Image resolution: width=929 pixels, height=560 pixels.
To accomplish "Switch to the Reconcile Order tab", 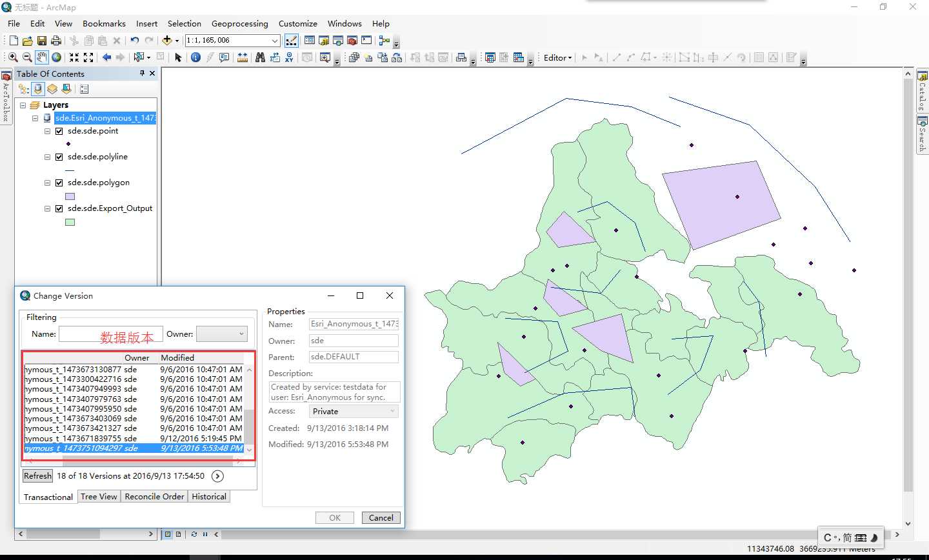I will (x=155, y=497).
